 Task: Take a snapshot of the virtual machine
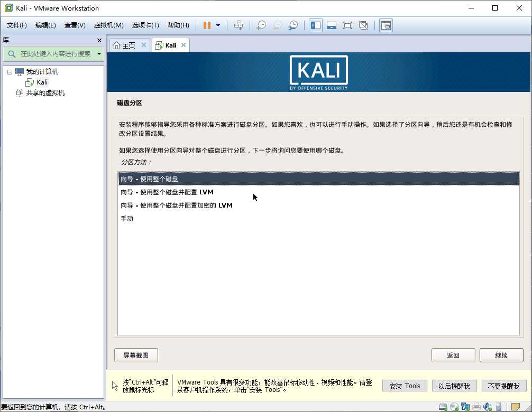(261, 25)
